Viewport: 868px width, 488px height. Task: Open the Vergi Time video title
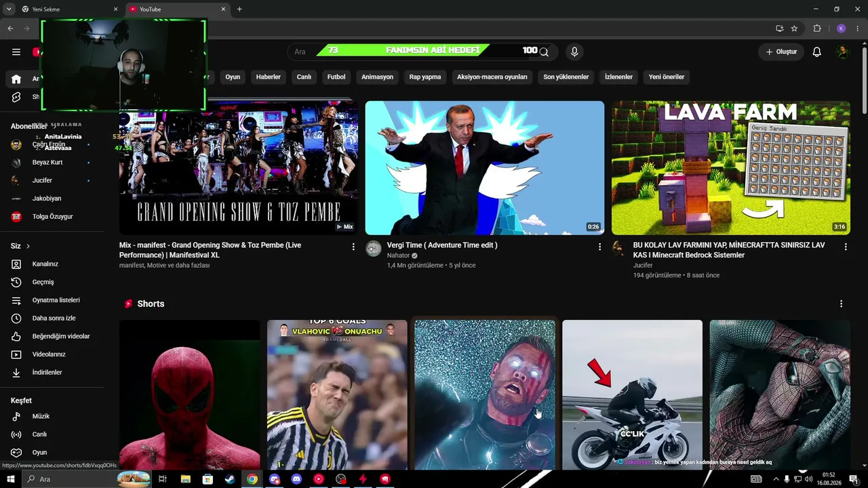[442, 245]
